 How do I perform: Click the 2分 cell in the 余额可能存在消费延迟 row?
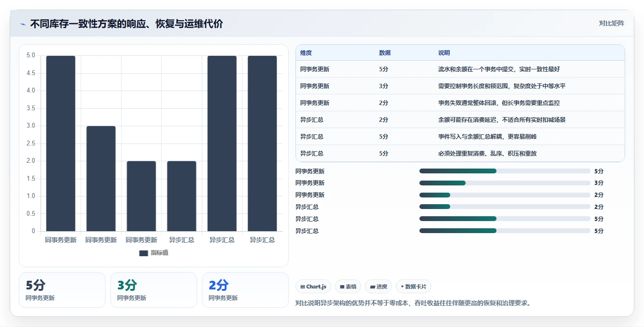point(384,120)
